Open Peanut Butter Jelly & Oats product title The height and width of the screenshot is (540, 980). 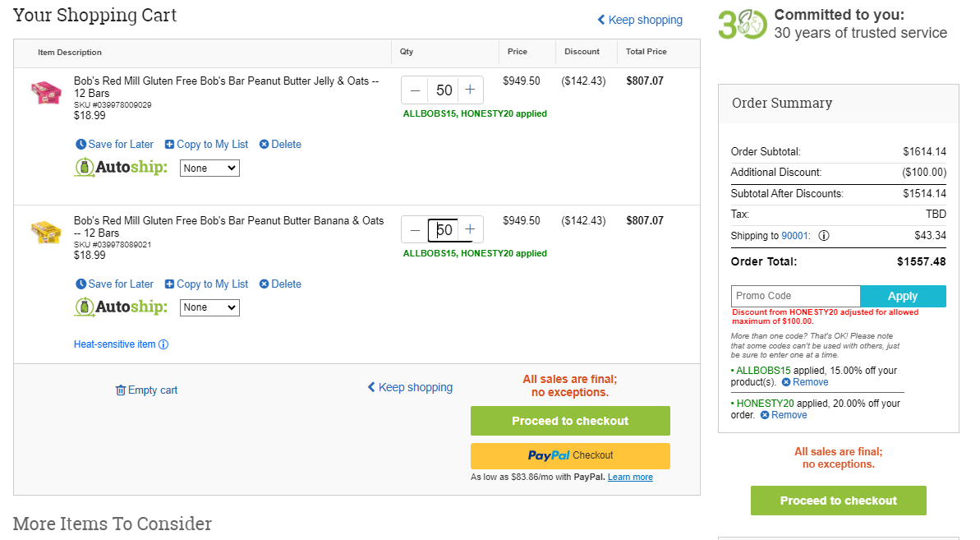tap(226, 87)
